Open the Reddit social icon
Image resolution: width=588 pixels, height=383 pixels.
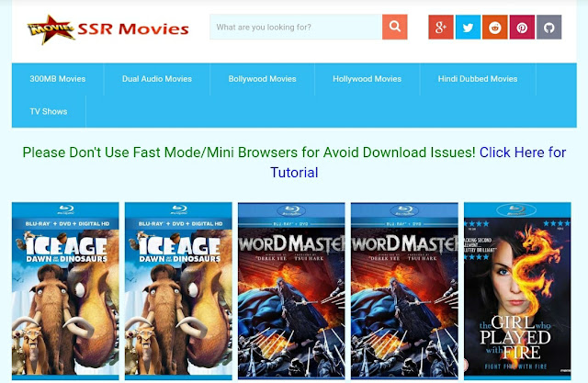495,27
